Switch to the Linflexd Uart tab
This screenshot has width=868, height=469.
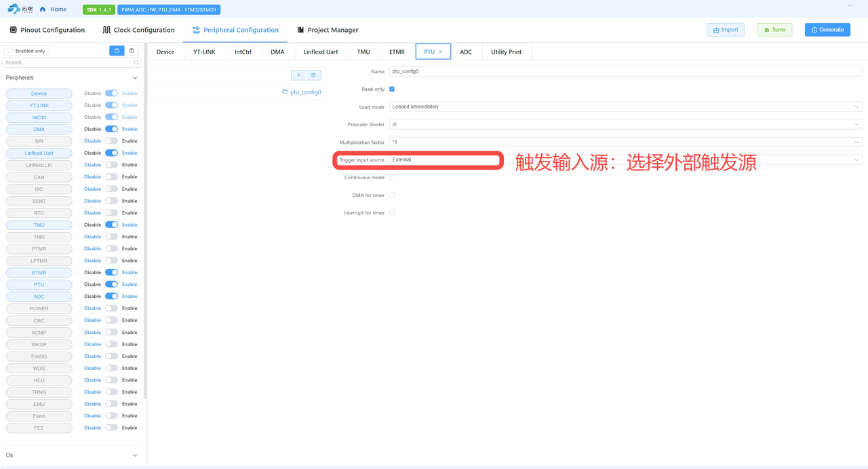click(x=321, y=52)
